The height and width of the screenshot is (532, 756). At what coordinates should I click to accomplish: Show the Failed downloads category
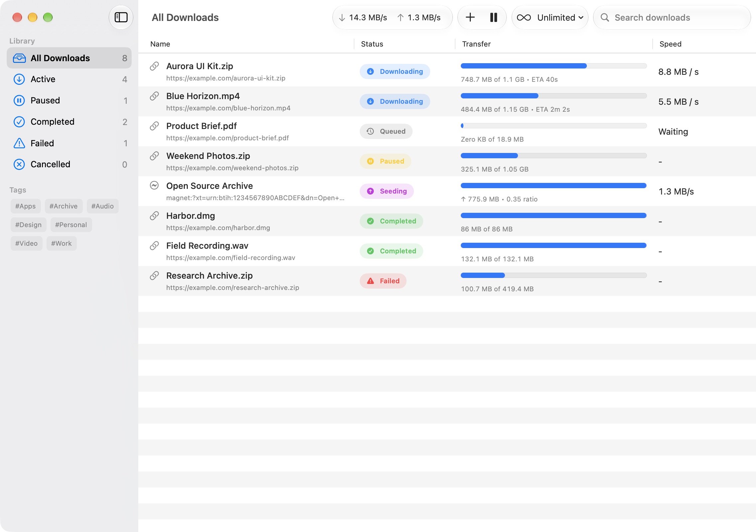click(x=69, y=143)
